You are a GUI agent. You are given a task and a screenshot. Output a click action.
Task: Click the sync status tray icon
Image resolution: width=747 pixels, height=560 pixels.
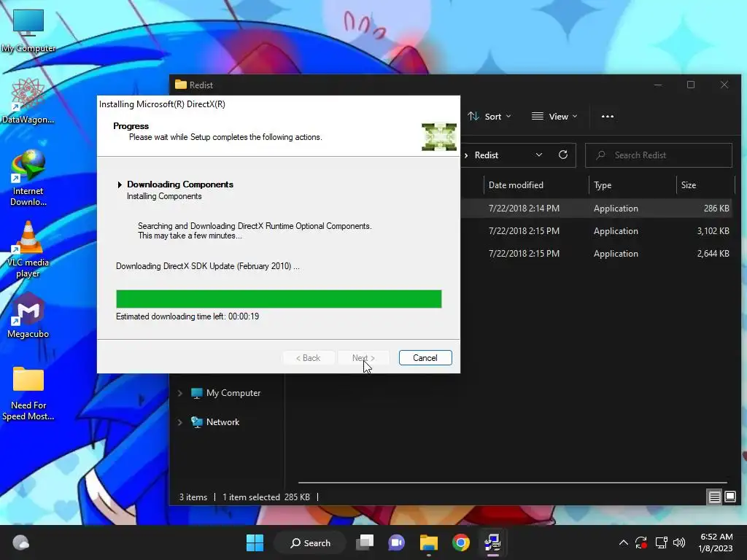pyautogui.click(x=641, y=542)
